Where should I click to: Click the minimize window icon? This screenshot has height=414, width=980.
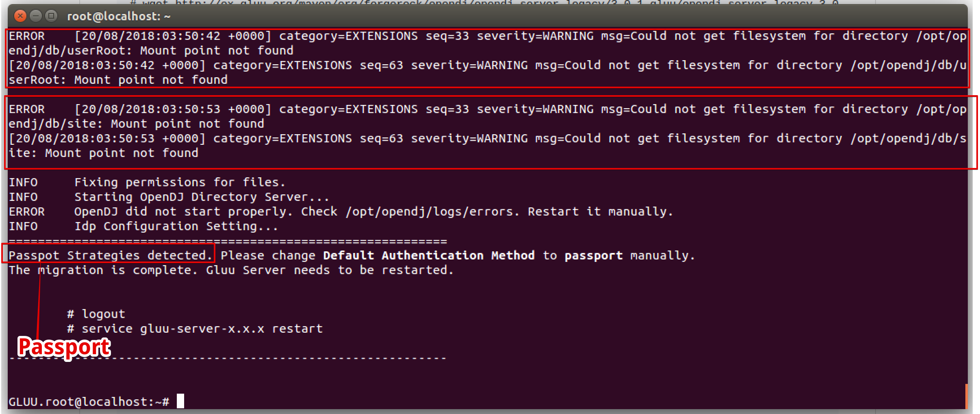point(36,16)
